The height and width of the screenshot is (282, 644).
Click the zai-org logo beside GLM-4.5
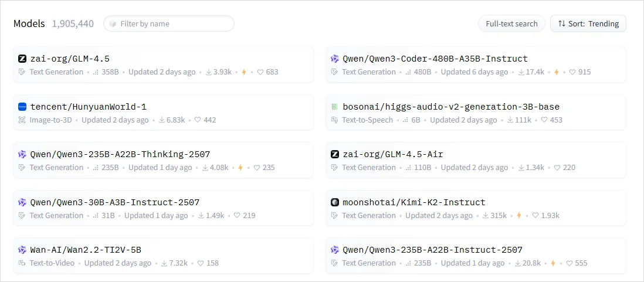[22, 59]
